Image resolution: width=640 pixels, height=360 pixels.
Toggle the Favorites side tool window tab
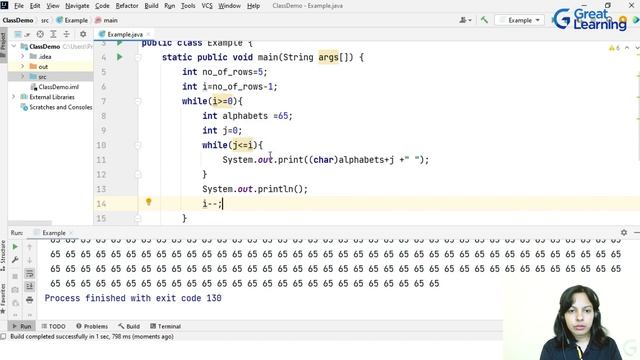(x=3, y=298)
